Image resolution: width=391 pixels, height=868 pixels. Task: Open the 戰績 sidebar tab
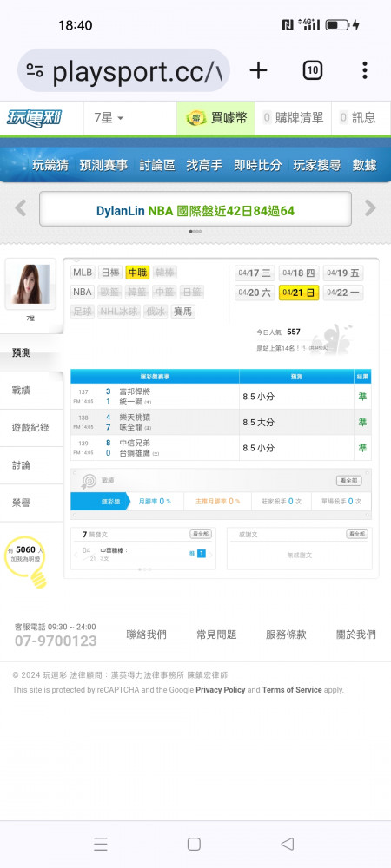(x=31, y=391)
